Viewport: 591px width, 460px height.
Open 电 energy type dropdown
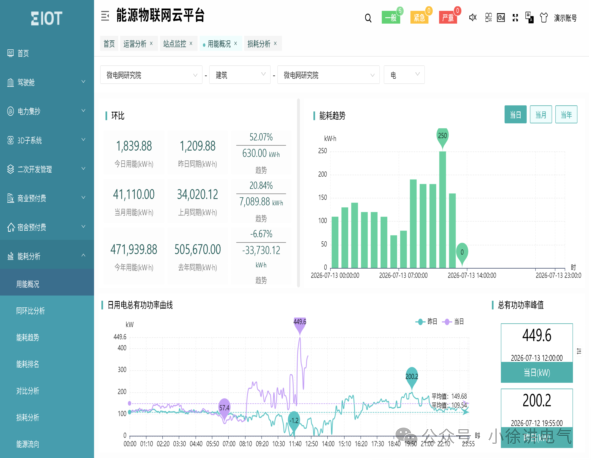click(404, 74)
